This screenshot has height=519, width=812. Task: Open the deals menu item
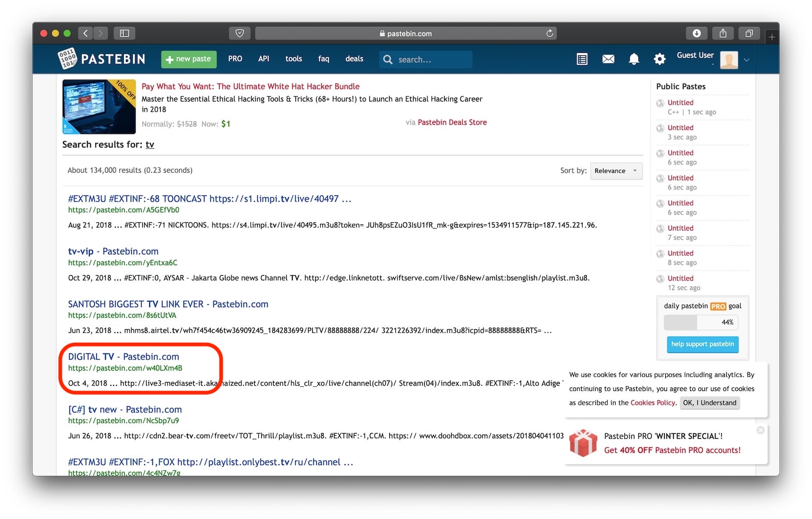[x=354, y=59]
